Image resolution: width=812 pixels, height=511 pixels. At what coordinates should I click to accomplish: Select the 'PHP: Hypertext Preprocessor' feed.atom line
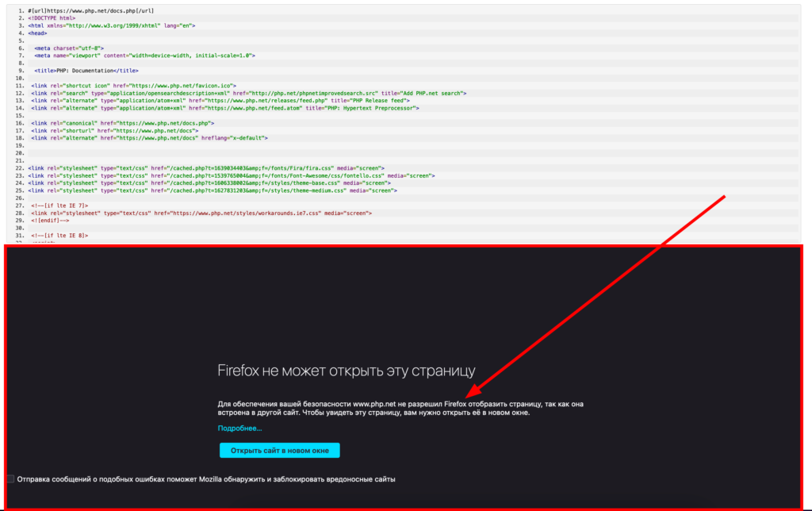click(x=225, y=109)
